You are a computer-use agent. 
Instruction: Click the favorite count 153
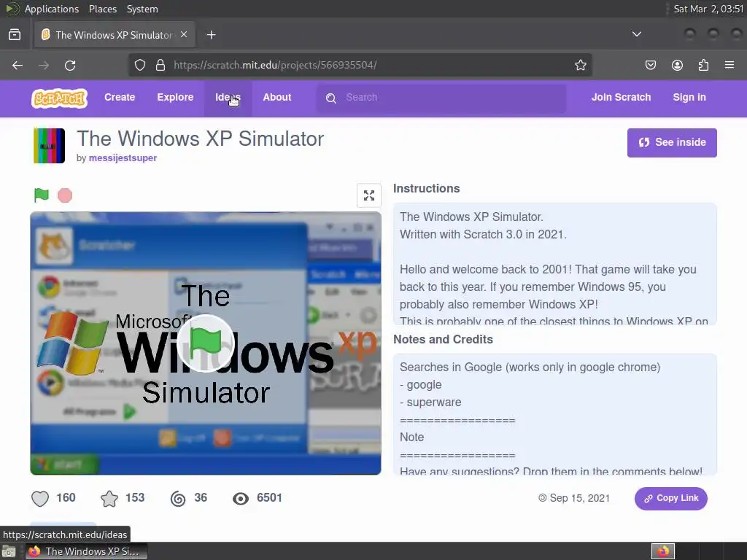(135, 498)
